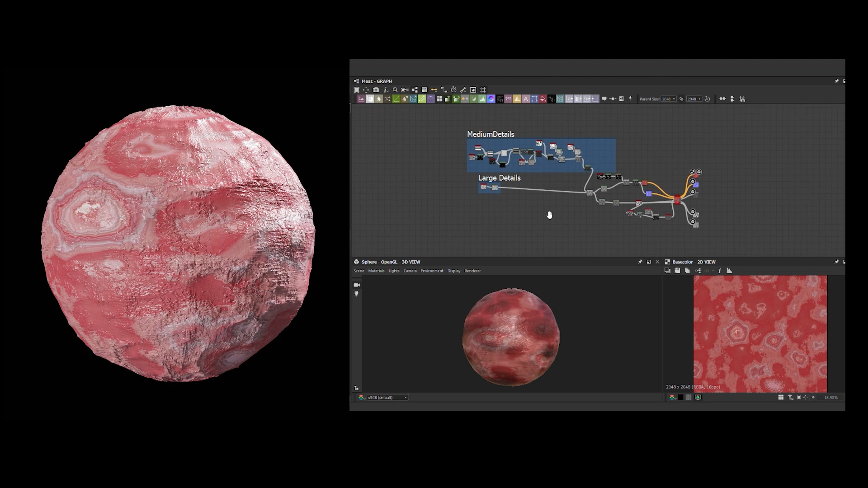Click the black background swatch in 2D view
The height and width of the screenshot is (488, 868).
680,397
